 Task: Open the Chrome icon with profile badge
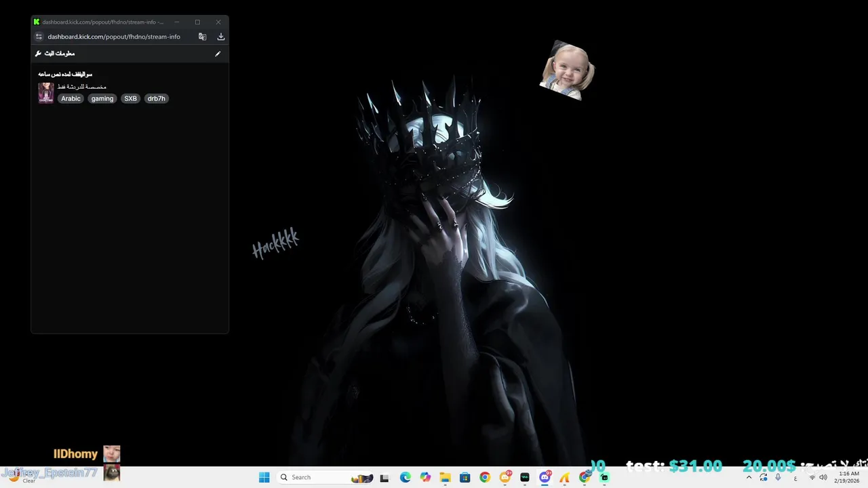pos(585,477)
